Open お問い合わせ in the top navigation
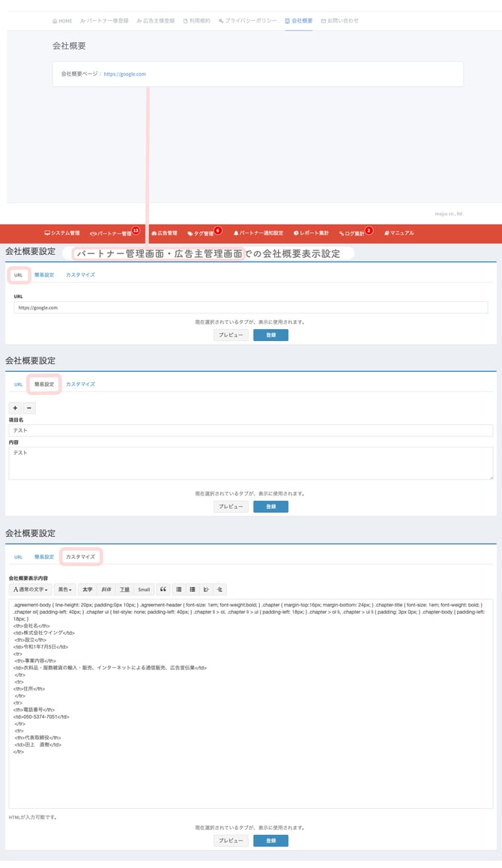Screen dimensions: 502x868 coord(340,20)
